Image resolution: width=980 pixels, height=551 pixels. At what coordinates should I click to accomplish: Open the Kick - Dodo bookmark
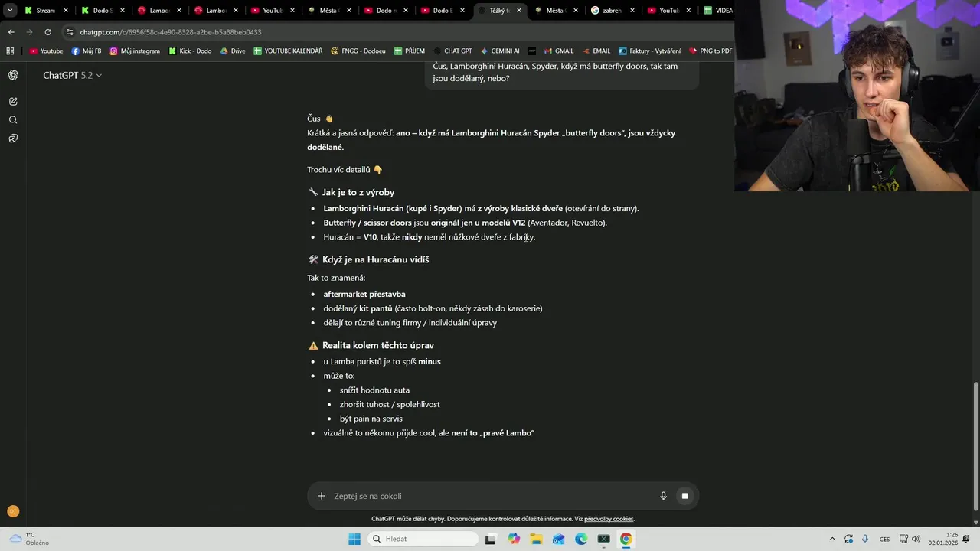190,51
